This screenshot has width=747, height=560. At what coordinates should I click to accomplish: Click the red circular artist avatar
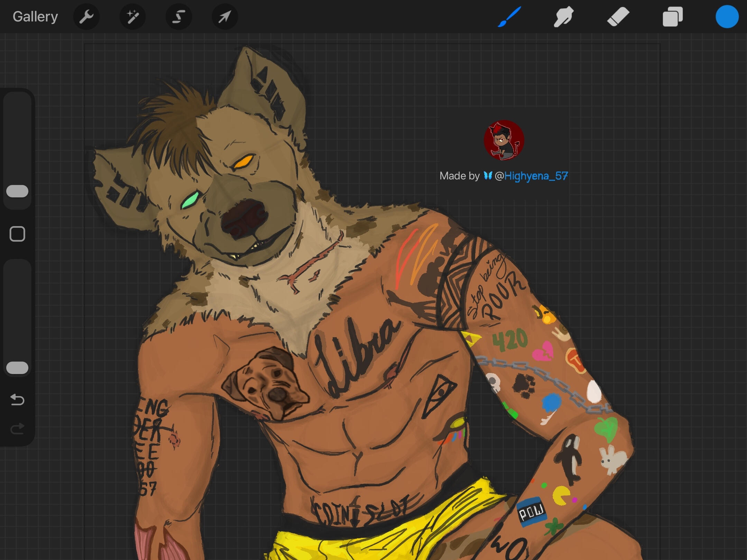point(504,140)
